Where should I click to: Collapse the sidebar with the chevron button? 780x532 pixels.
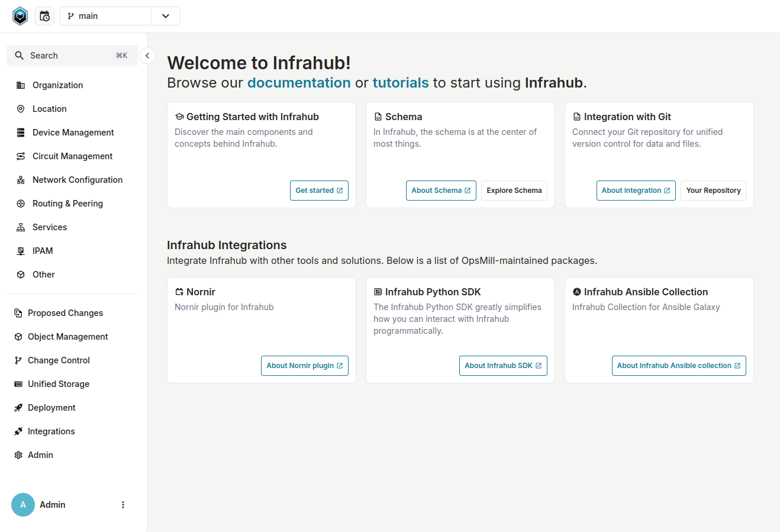coord(147,55)
